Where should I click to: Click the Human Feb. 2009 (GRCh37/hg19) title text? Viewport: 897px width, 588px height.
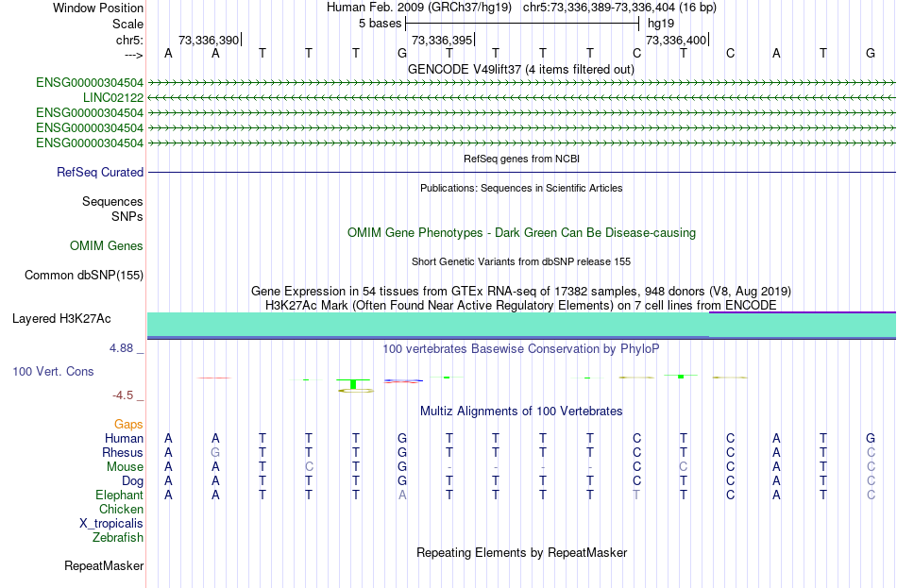tap(420, 8)
